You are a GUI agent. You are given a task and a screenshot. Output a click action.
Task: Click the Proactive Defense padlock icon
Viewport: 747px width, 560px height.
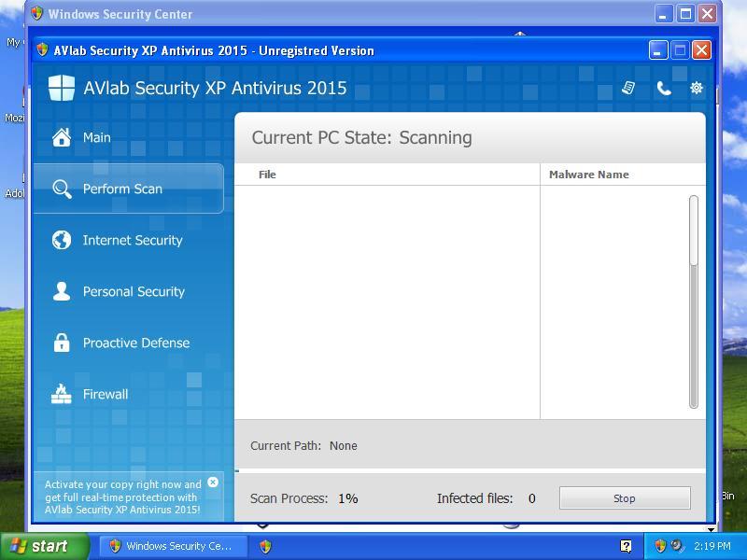tap(62, 343)
